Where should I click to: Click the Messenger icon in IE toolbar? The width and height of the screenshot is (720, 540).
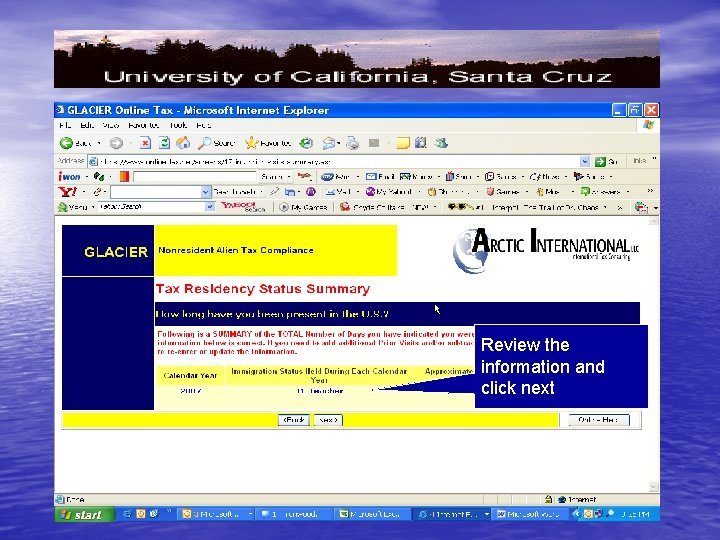click(441, 143)
